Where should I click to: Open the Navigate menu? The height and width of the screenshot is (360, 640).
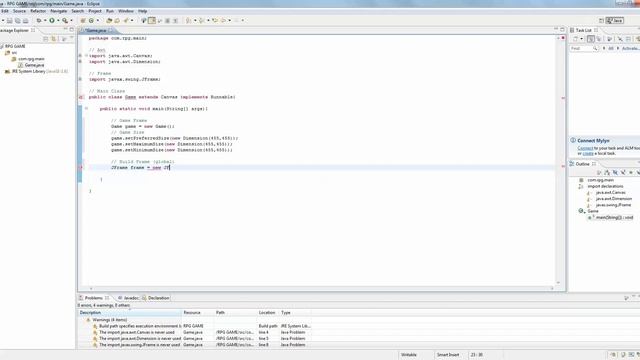point(59,11)
